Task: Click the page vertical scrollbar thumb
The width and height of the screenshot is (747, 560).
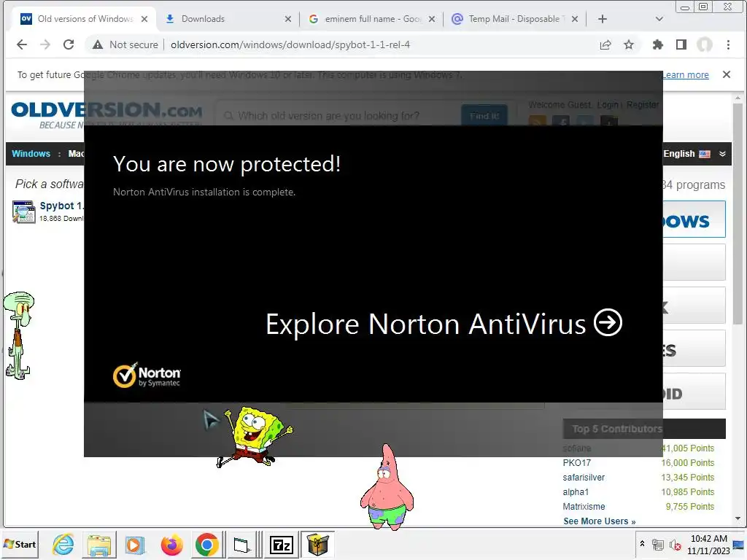Action: coord(738,214)
